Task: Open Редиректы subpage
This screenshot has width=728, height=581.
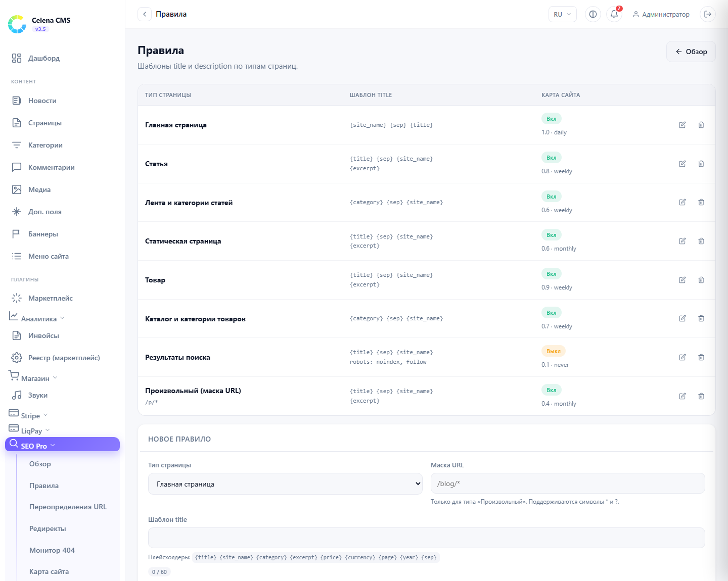Action: click(48, 528)
